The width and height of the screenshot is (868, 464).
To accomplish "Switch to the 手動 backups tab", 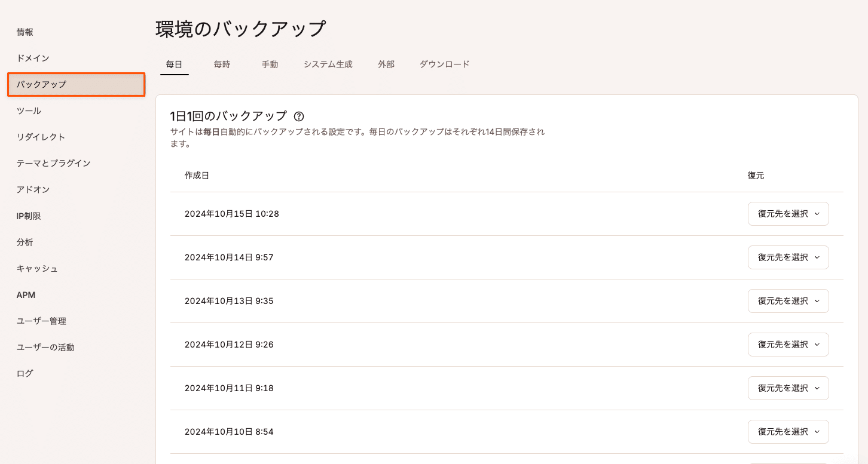I will pyautogui.click(x=270, y=64).
